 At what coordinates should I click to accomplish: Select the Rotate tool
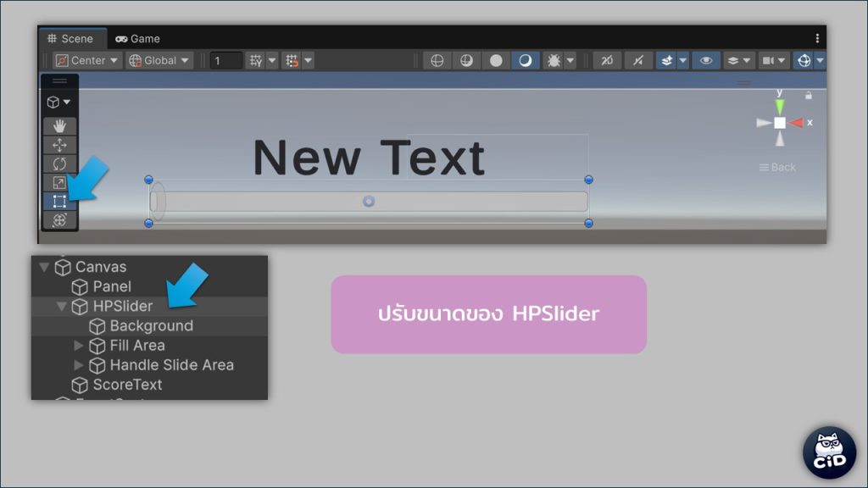point(59,164)
